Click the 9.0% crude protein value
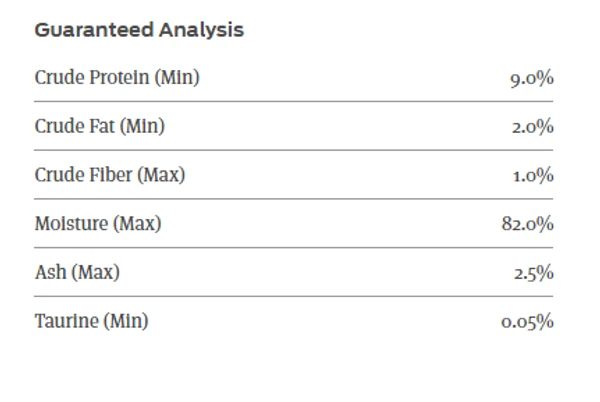Viewport: 600px width, 402px height. 531,79
